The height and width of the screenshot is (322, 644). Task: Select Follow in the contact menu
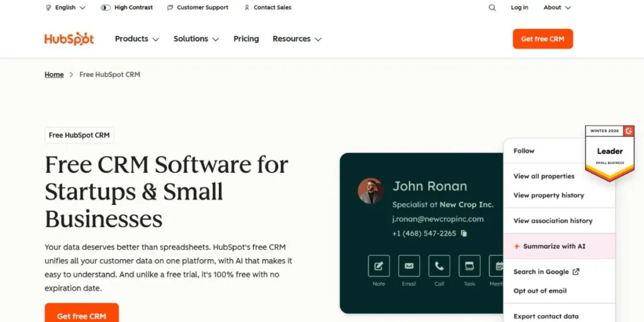click(x=524, y=151)
